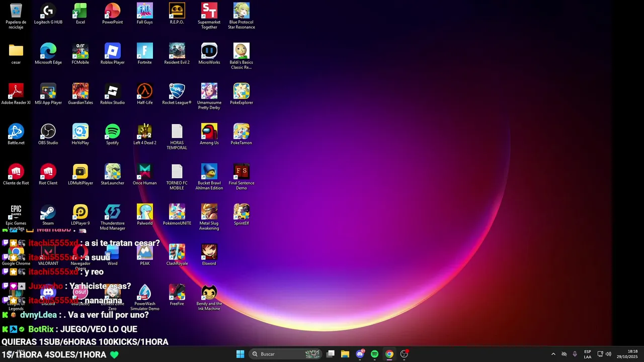
Task: Open Task View on taskbar
Action: click(331, 354)
